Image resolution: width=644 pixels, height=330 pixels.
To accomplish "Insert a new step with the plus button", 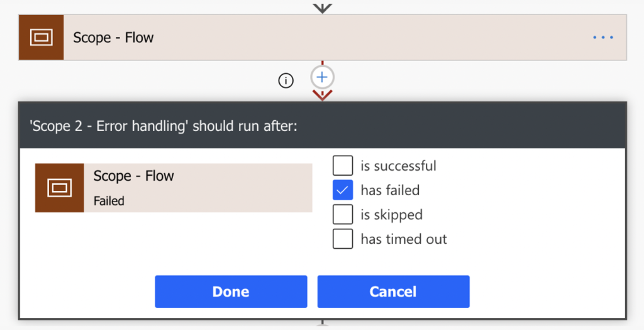I will 323,77.
